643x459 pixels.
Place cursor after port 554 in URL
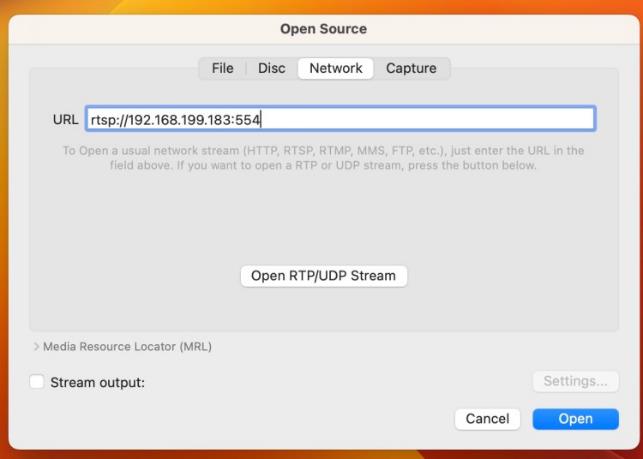click(261, 120)
